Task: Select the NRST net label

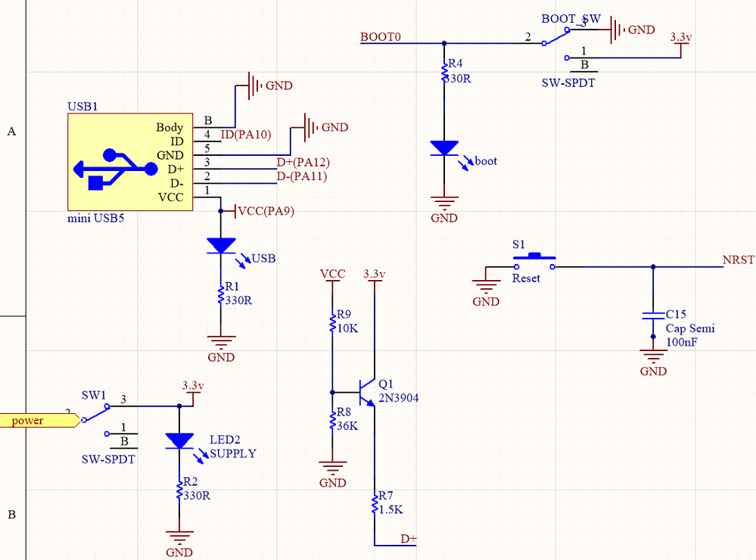Action: click(x=738, y=260)
